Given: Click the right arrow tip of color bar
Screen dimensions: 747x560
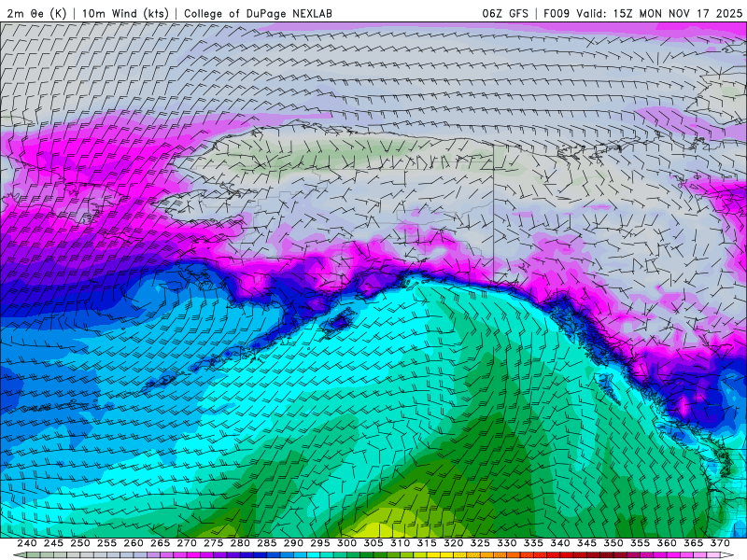Looking at the screenshot, I should [x=728, y=555].
